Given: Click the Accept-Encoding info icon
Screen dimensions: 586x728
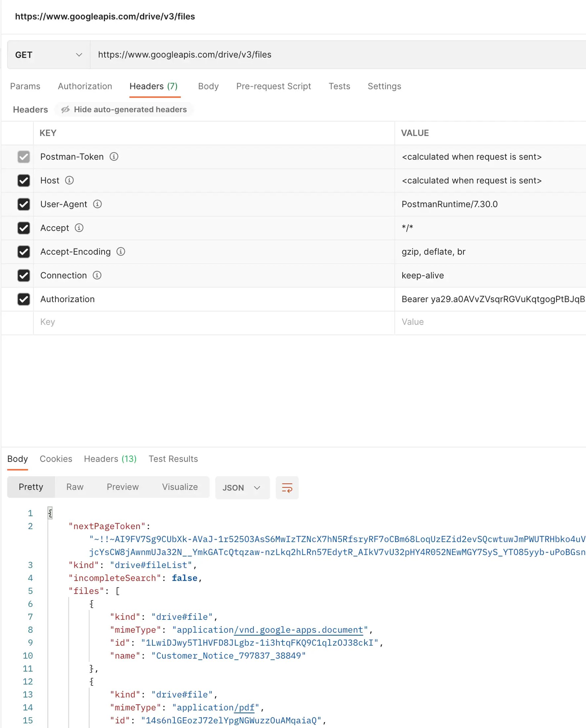Looking at the screenshot, I should (120, 251).
